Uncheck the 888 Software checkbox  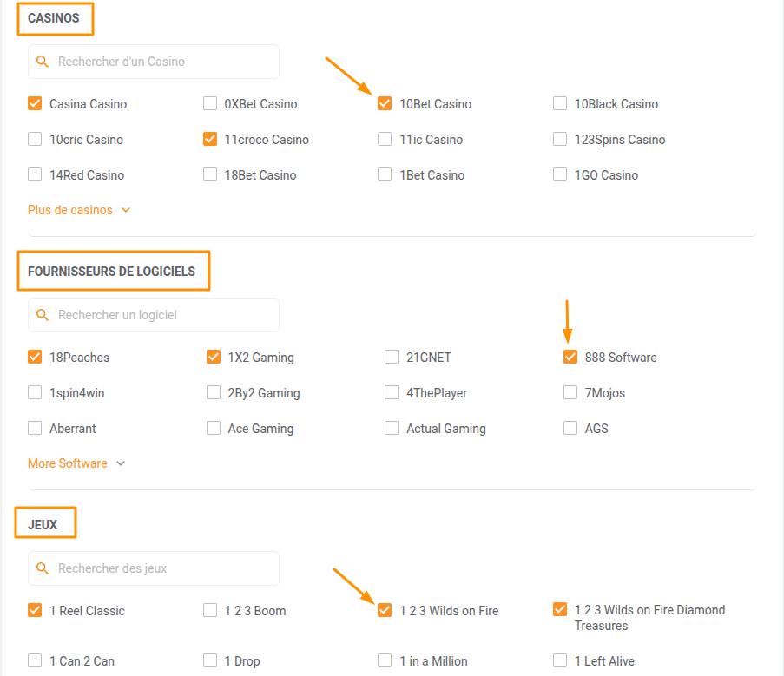pyautogui.click(x=570, y=357)
